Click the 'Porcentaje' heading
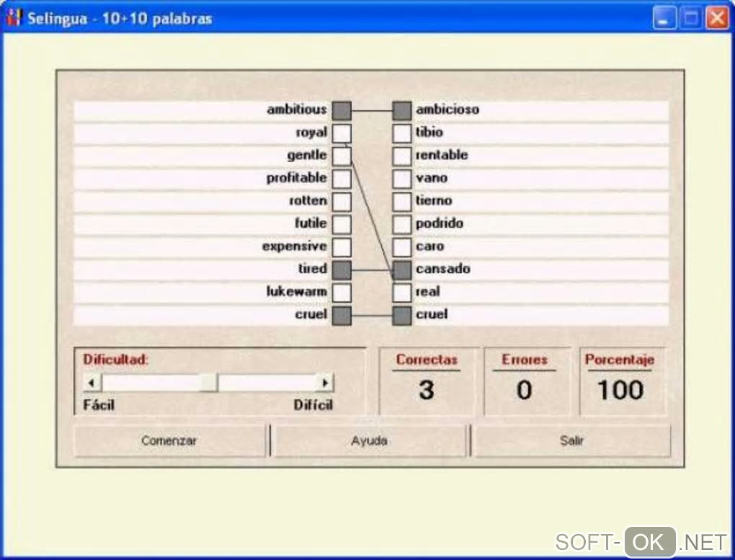This screenshot has height=560, width=735. click(620, 360)
